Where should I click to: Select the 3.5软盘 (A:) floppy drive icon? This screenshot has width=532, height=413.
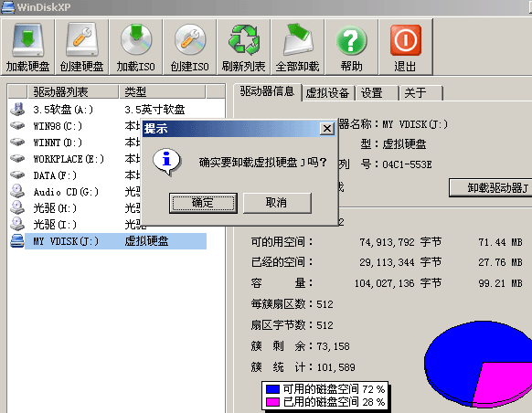click(17, 109)
